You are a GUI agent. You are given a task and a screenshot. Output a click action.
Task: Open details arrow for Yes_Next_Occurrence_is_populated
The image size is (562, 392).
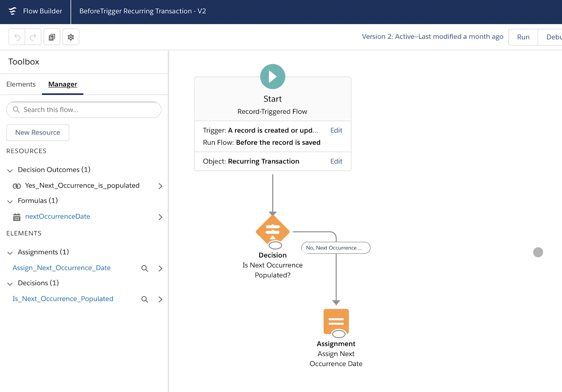coord(160,186)
